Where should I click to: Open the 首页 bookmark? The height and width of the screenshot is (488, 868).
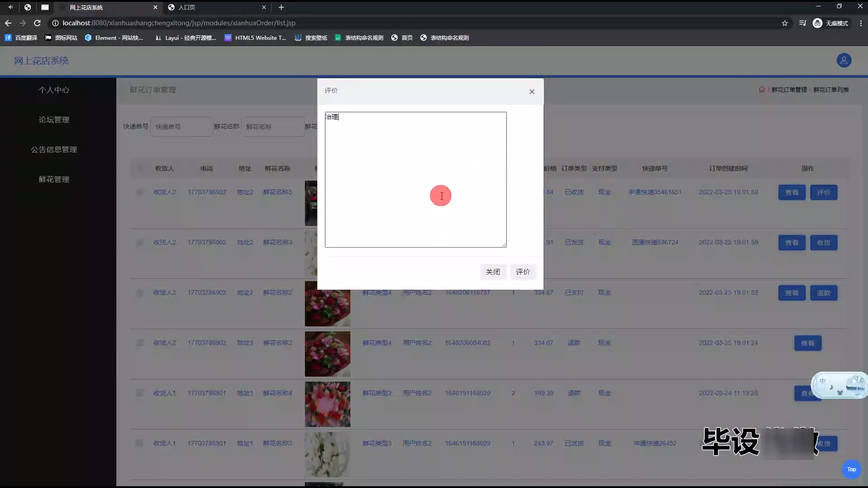[402, 38]
